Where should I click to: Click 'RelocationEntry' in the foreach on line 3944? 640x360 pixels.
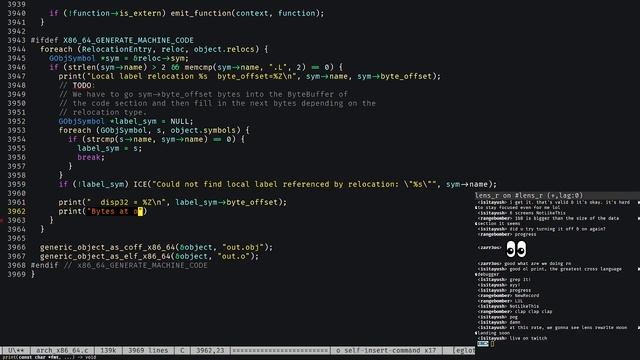(x=117, y=49)
